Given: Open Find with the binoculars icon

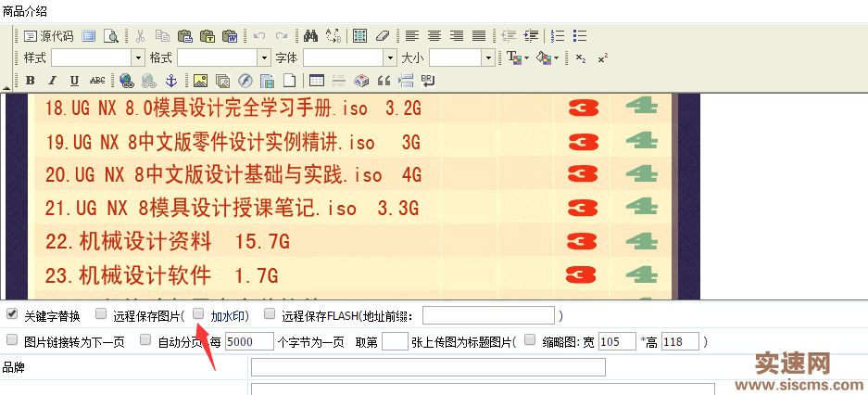Looking at the screenshot, I should click(x=310, y=36).
